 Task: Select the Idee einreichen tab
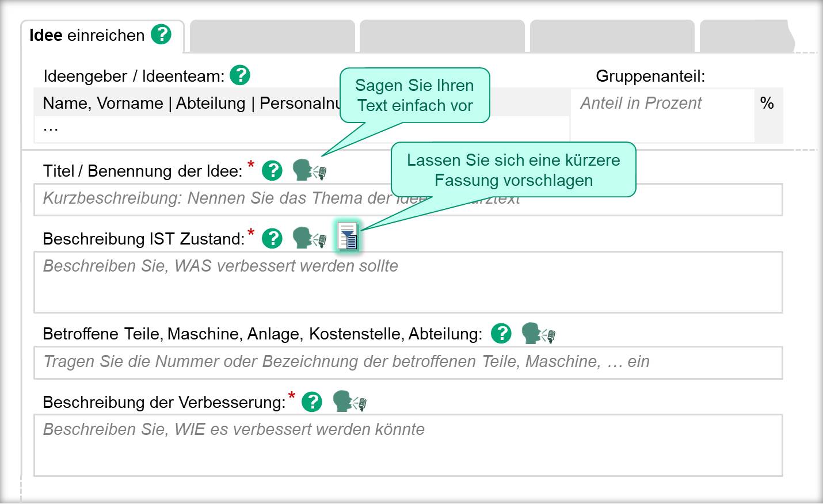[x=86, y=36]
